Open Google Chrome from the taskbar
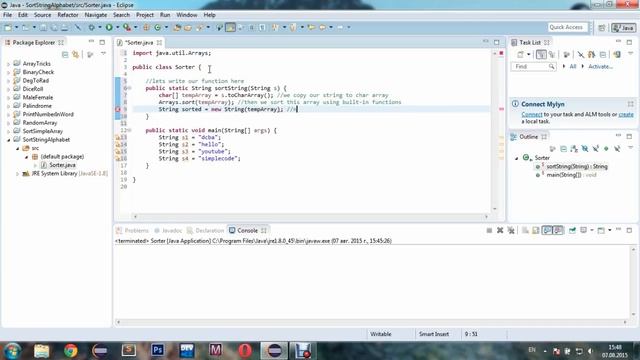 pos(70,351)
